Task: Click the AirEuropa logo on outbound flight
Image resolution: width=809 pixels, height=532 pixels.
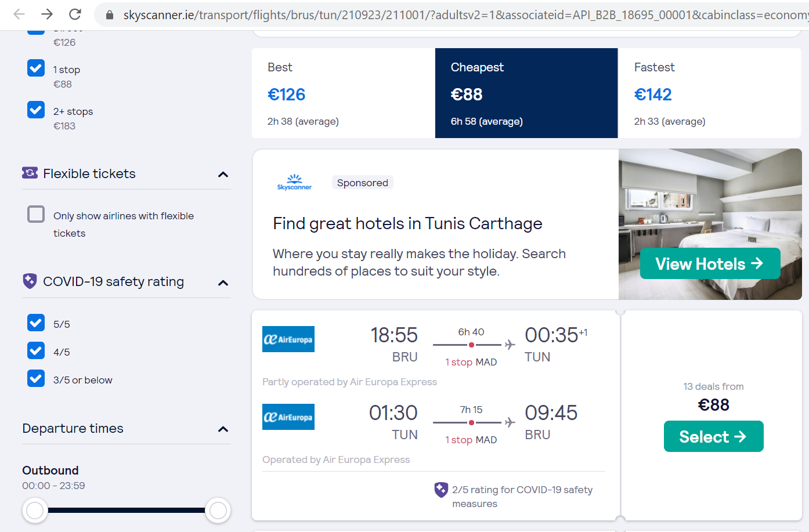Action: (x=288, y=339)
